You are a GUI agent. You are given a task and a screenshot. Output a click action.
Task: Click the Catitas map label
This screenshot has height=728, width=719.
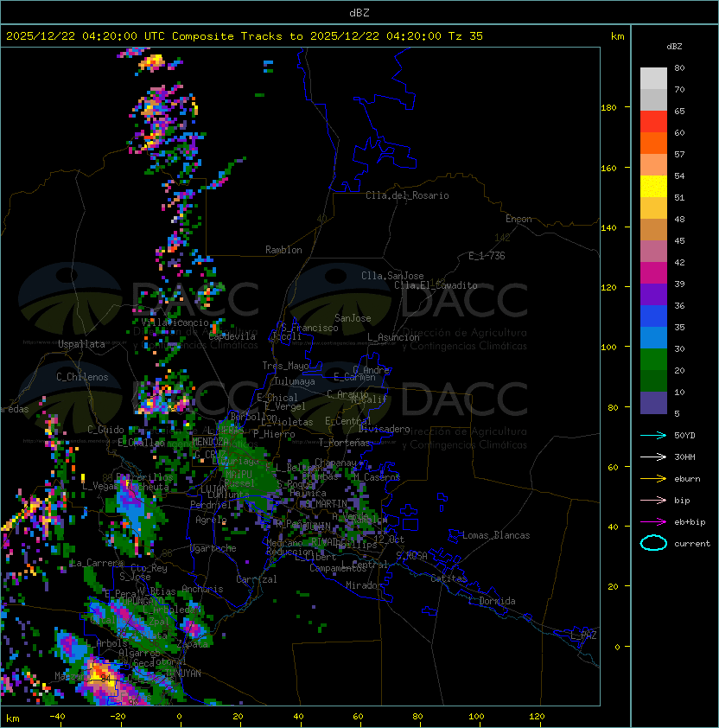click(x=449, y=578)
